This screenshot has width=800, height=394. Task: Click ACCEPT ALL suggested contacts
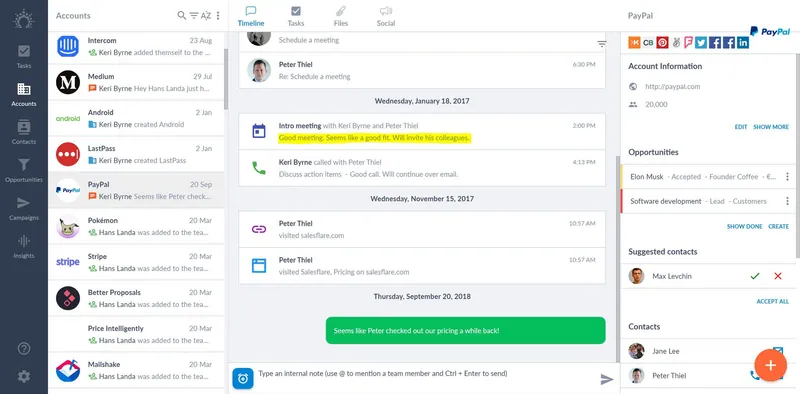[772, 302]
